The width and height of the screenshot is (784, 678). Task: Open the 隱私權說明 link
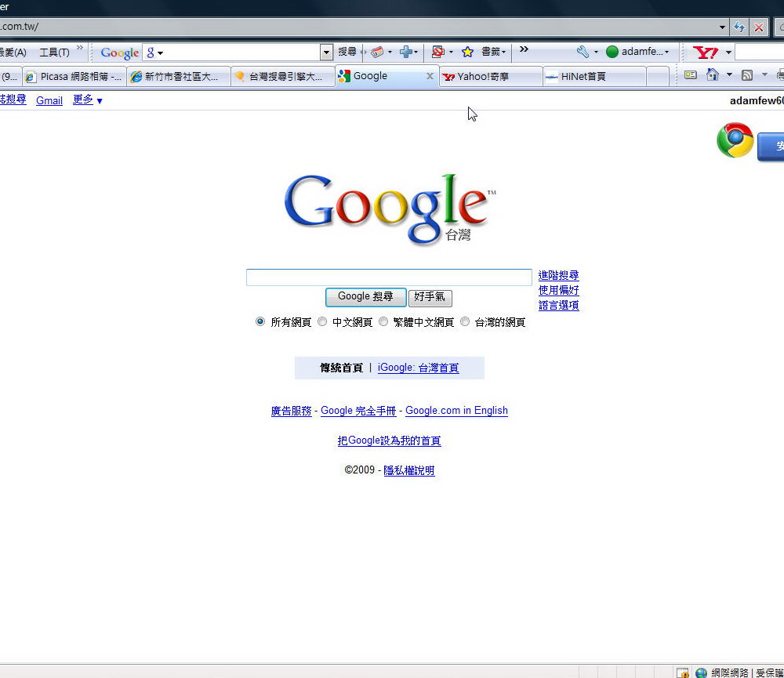coord(409,471)
